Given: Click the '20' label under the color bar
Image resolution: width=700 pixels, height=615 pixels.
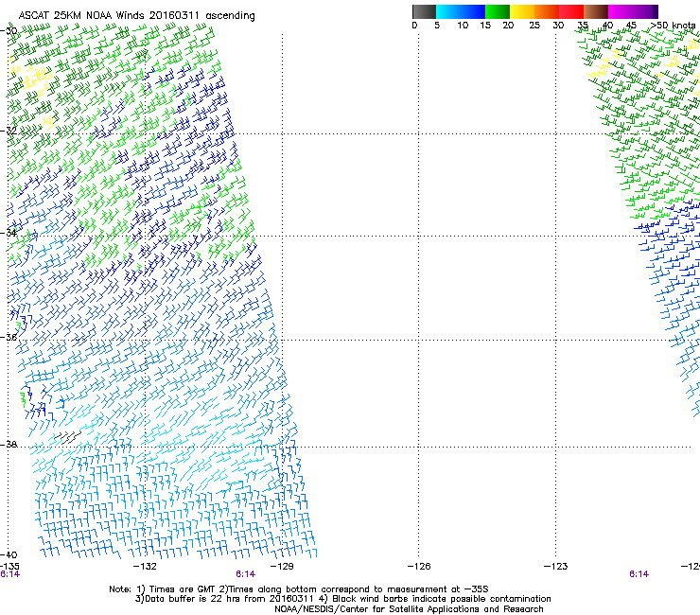Looking at the screenshot, I should pos(508,26).
